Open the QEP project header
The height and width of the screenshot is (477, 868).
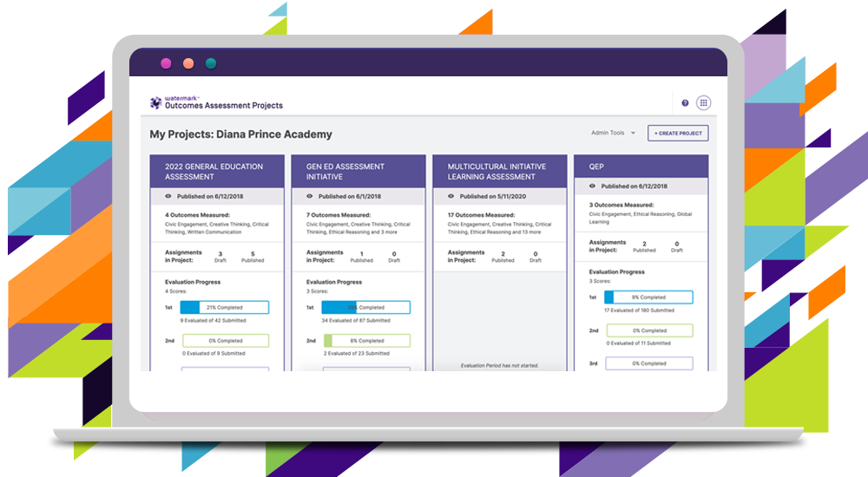[x=641, y=167]
